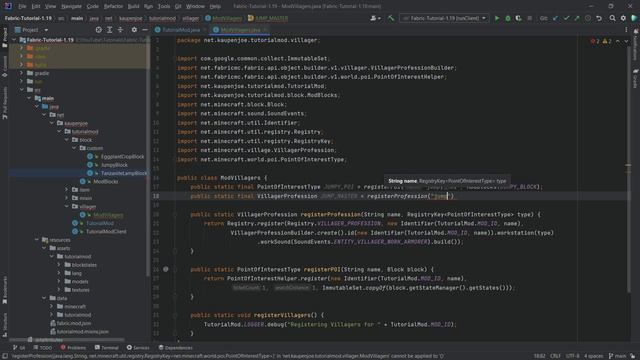Collapse the resources folder
The height and width of the screenshot is (360, 640).
click(x=37, y=240)
